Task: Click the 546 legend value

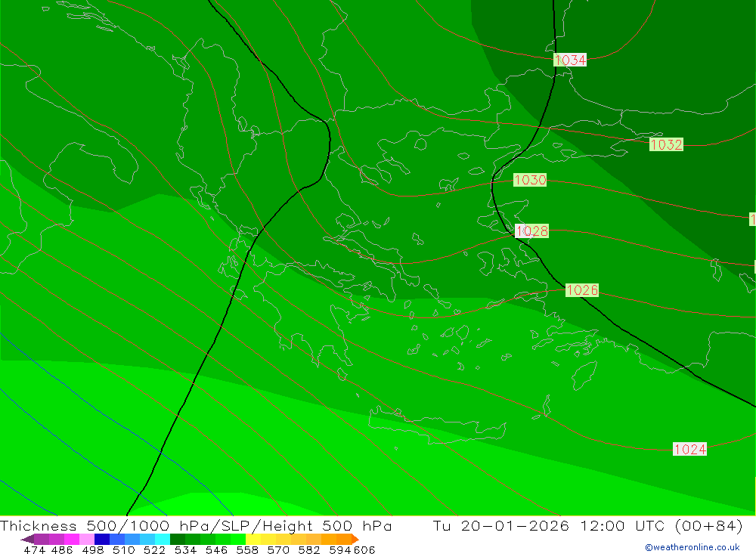Action: coord(216,549)
